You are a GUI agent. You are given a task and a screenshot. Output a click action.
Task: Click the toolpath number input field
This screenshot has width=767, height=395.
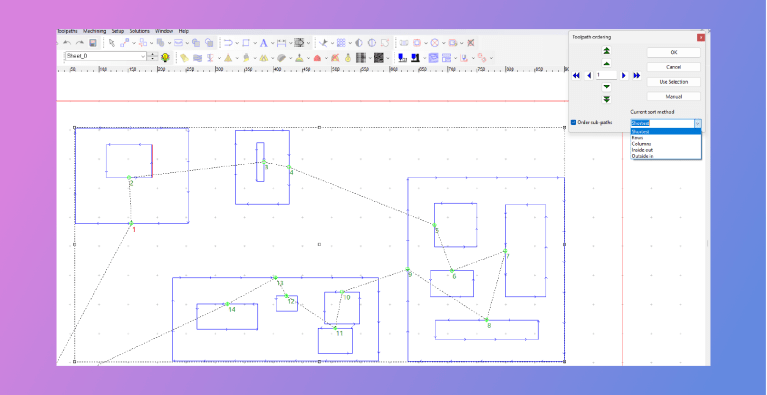point(607,75)
